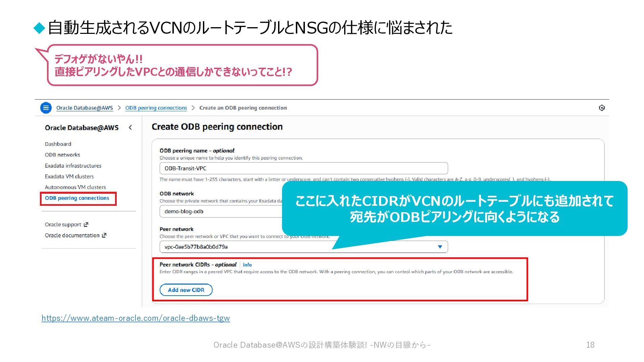Navigate to Exadata infrastructures
Viewport: 644px width, 362px height.
click(x=73, y=166)
